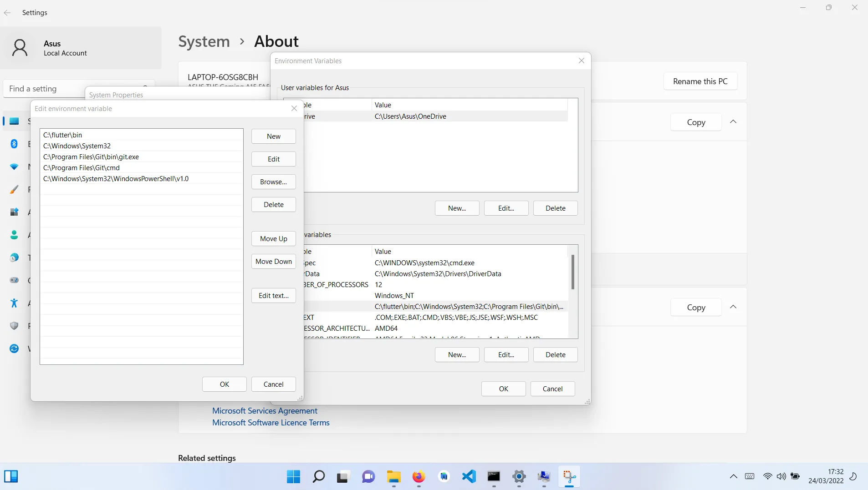This screenshot has height=490, width=868.
Task: Click Move Up in Edit environment variable
Action: click(273, 239)
